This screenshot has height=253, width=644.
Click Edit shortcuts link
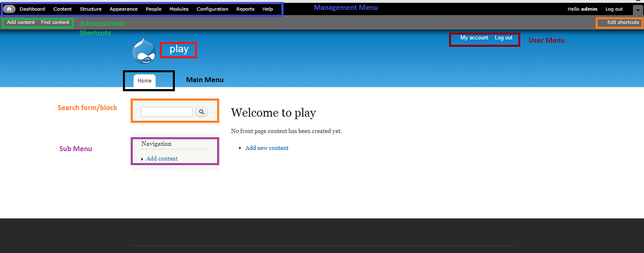[623, 22]
